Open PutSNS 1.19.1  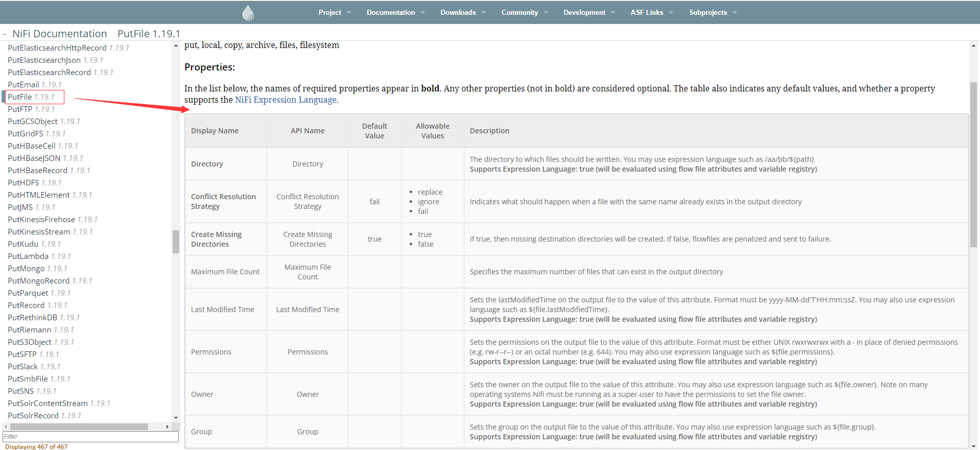(x=32, y=391)
